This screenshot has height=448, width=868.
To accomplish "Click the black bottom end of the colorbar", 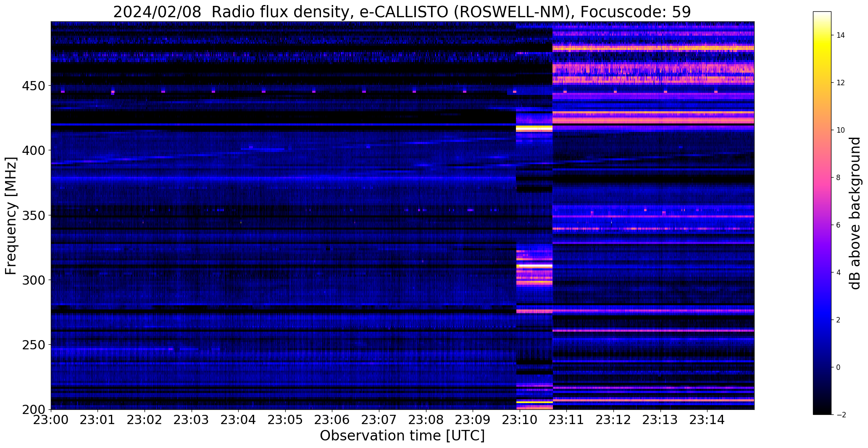I will click(x=822, y=412).
